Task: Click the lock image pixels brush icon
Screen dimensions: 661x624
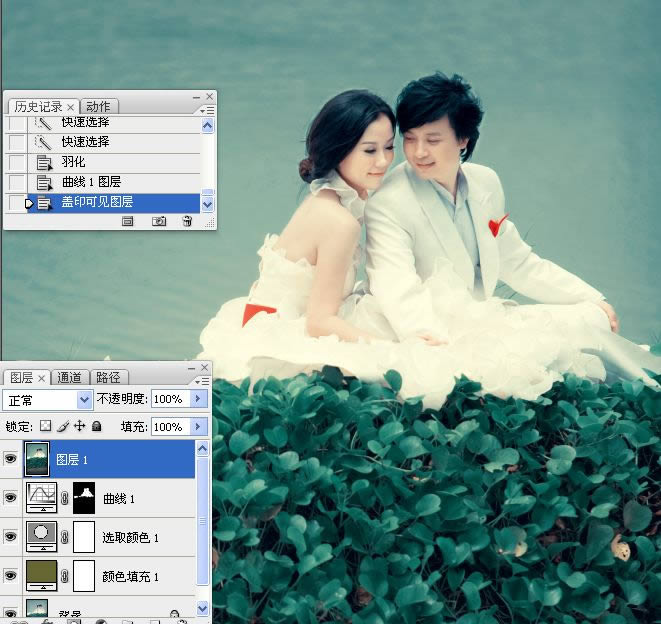Action: tap(62, 426)
